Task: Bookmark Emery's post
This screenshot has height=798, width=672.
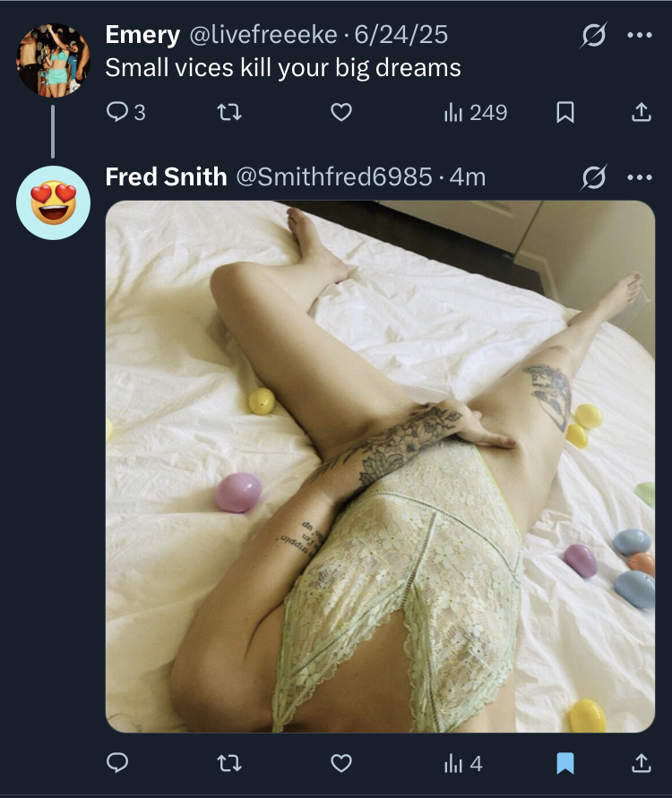Action: (565, 112)
